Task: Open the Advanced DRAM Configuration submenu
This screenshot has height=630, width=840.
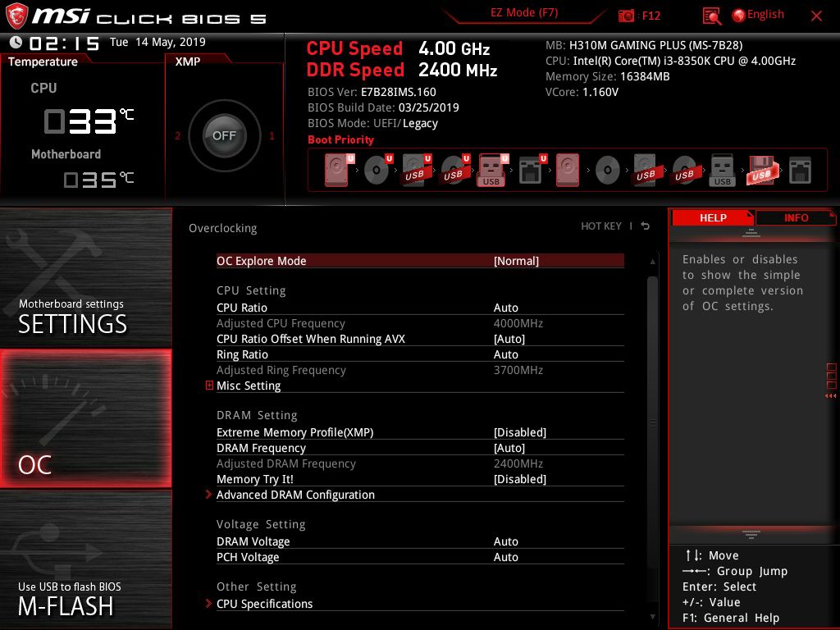Action: click(420, 495)
